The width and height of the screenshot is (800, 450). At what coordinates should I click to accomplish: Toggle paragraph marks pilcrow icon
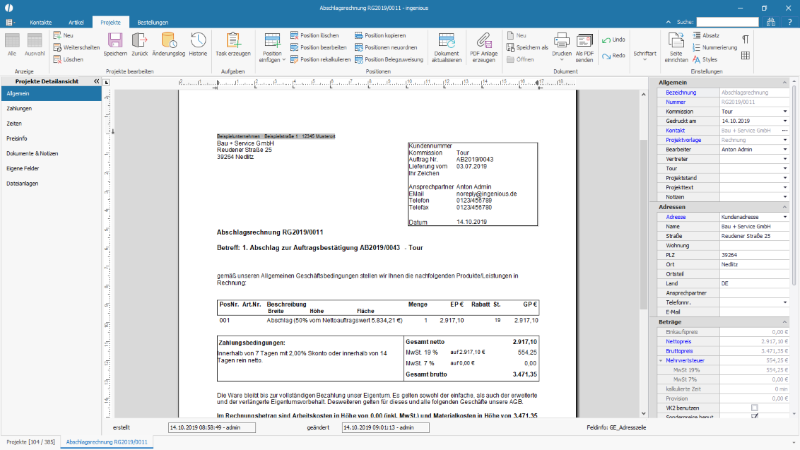(x=745, y=39)
